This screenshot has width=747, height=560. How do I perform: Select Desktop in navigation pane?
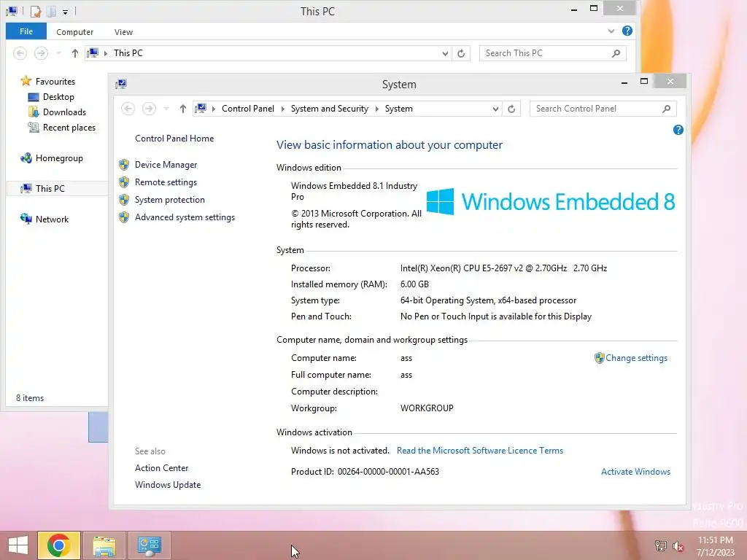[58, 97]
